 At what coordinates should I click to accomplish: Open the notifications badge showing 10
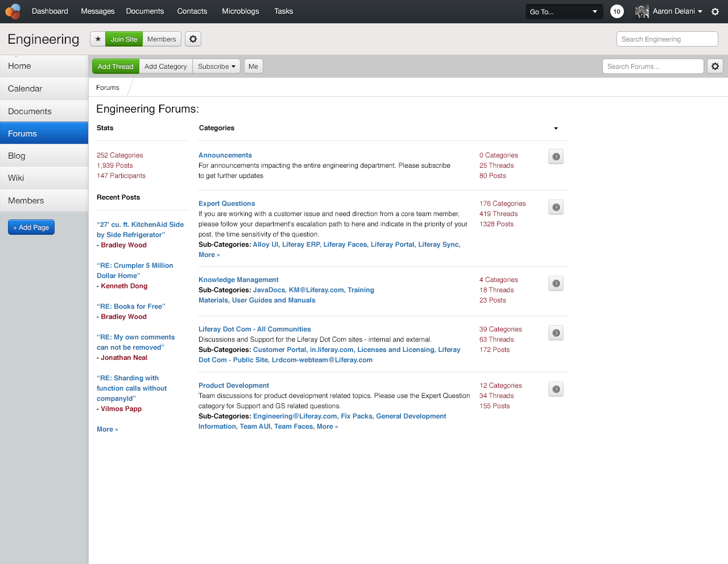coord(617,11)
